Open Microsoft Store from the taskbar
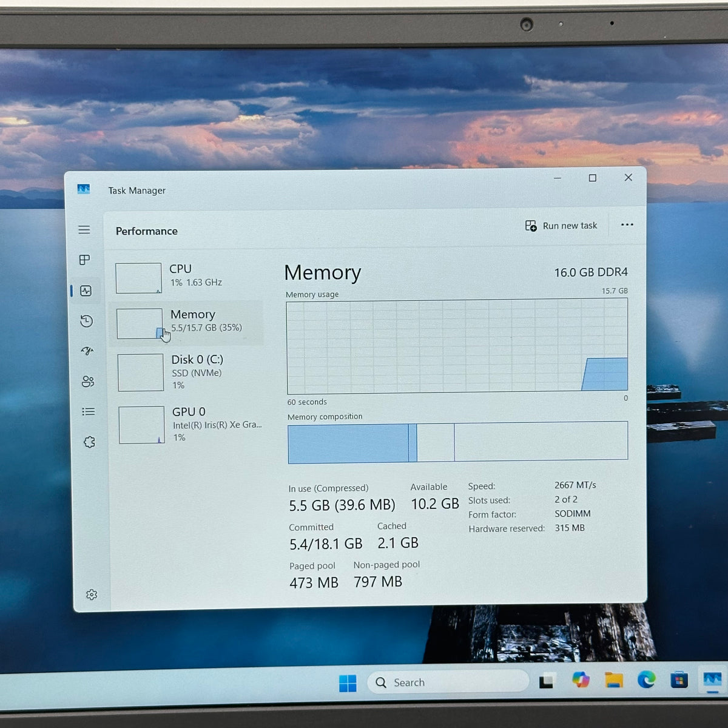728x728 pixels. pos(679,680)
